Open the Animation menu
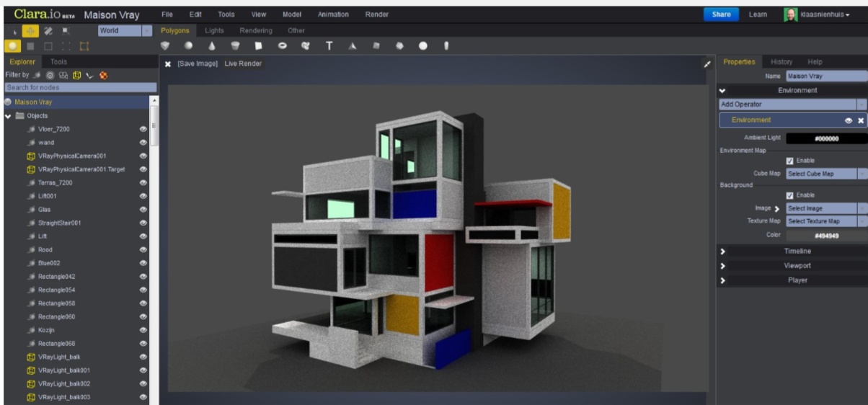Image resolution: width=868 pixels, height=405 pixels. pos(333,14)
